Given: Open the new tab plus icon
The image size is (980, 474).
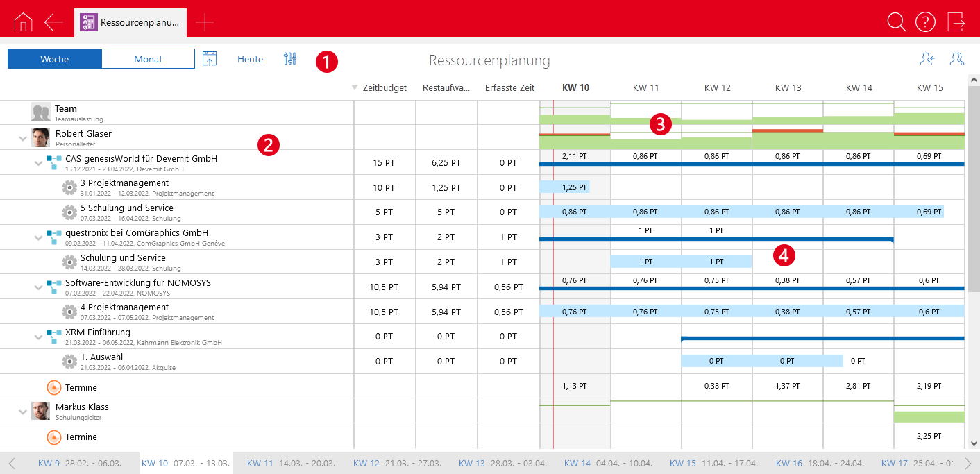Looking at the screenshot, I should coord(205,22).
